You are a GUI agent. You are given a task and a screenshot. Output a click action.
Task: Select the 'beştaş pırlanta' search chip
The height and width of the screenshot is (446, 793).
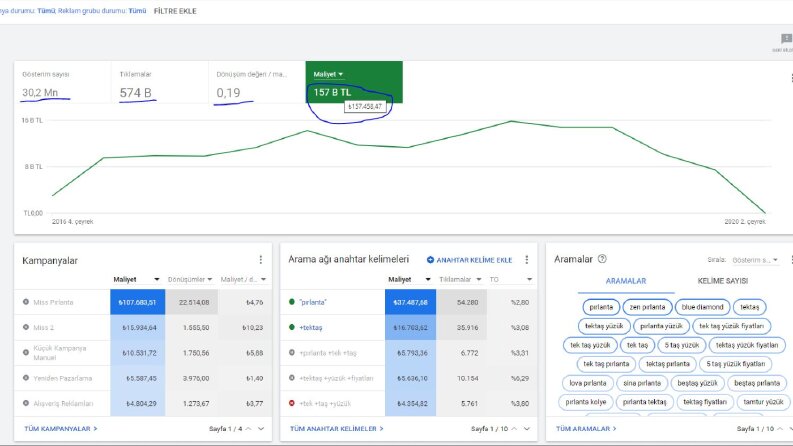point(757,383)
